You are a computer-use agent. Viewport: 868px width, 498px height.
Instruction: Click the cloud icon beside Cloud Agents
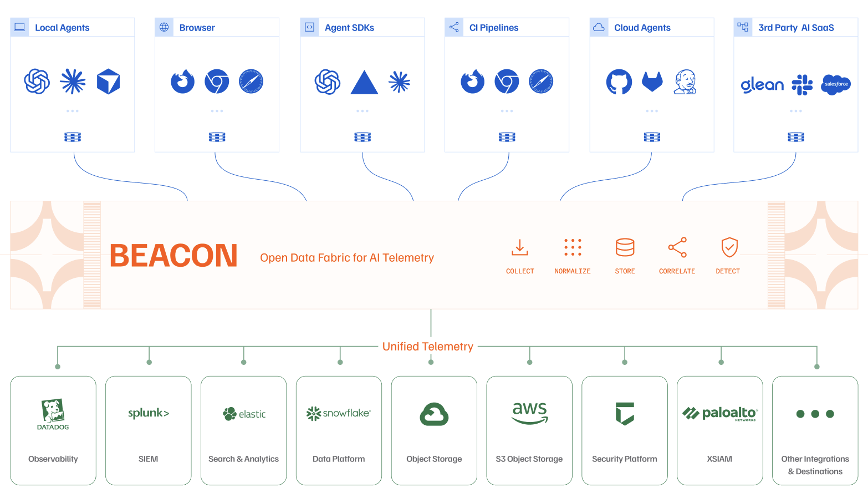tap(599, 27)
